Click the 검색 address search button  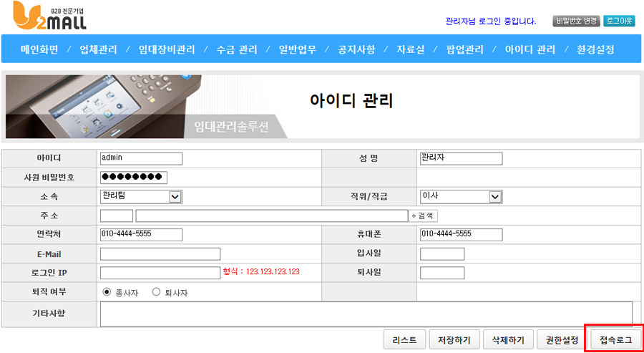(x=424, y=216)
